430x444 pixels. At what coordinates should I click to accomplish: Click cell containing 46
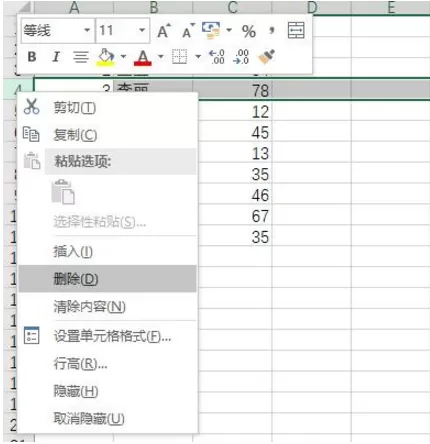[235, 195]
